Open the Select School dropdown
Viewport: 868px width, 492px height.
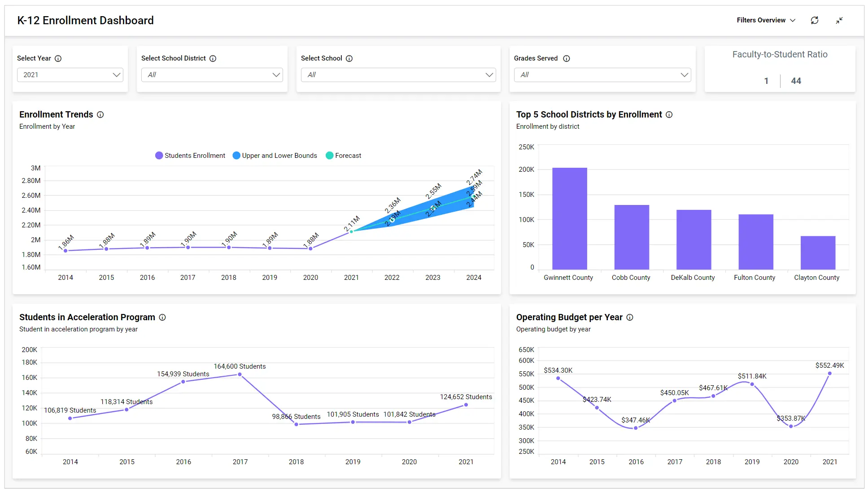(398, 75)
